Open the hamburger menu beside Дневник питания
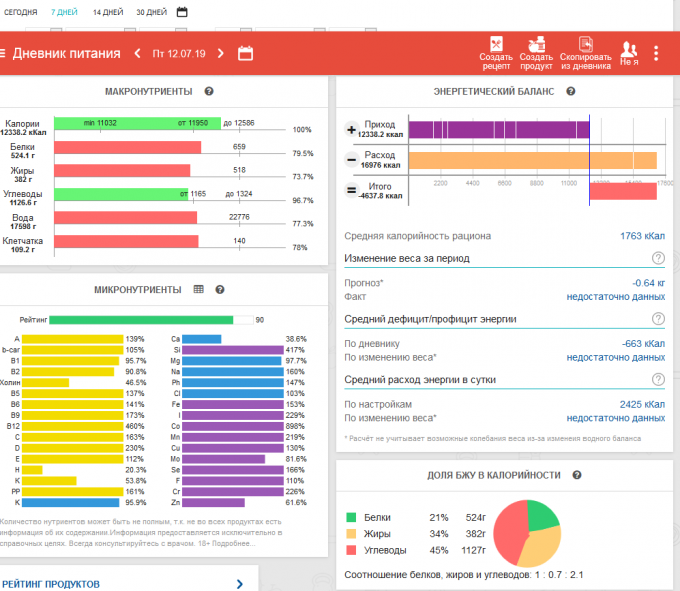This screenshot has width=680, height=591. pos(3,53)
